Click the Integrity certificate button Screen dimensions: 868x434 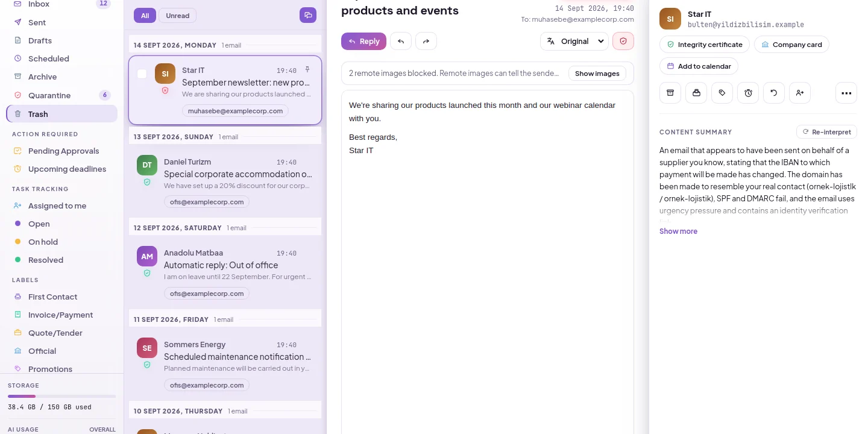705,45
